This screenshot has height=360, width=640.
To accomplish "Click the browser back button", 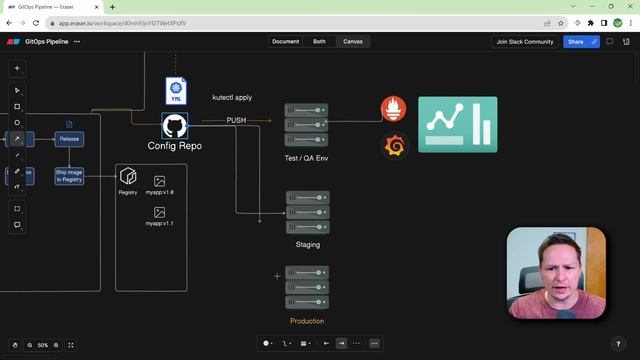I will tap(9, 23).
